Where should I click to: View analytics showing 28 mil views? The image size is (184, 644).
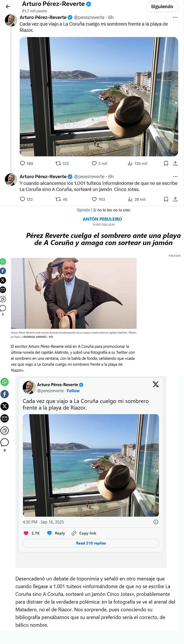137,199
